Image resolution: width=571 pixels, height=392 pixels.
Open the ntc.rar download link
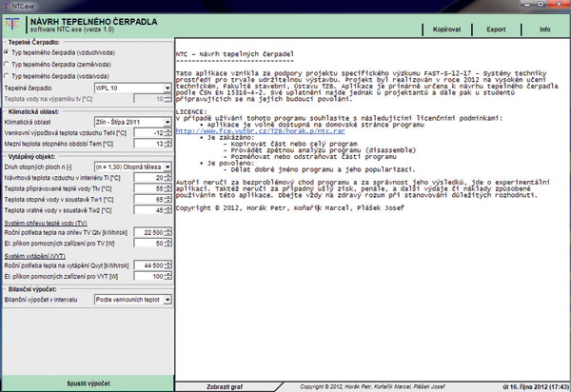click(x=260, y=131)
